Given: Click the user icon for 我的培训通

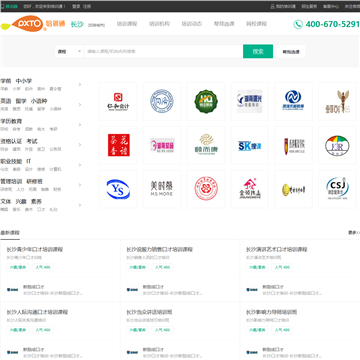Looking at the screenshot, I should (272, 6).
